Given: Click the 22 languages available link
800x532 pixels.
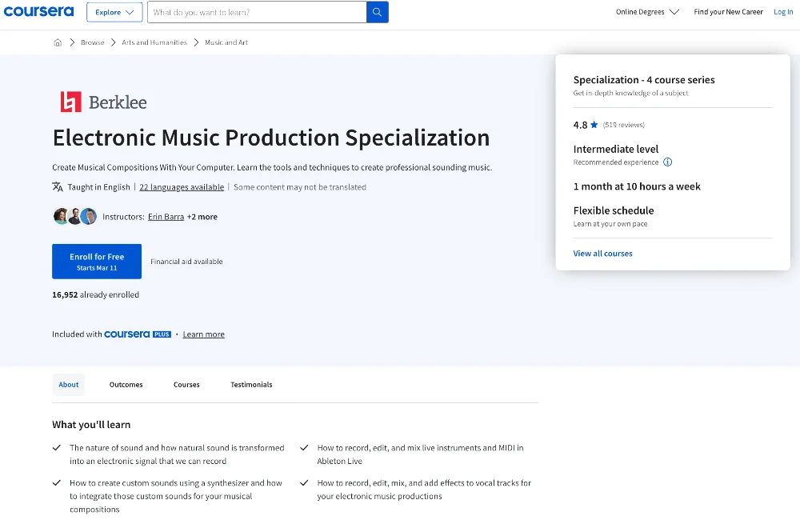Looking at the screenshot, I should (182, 186).
